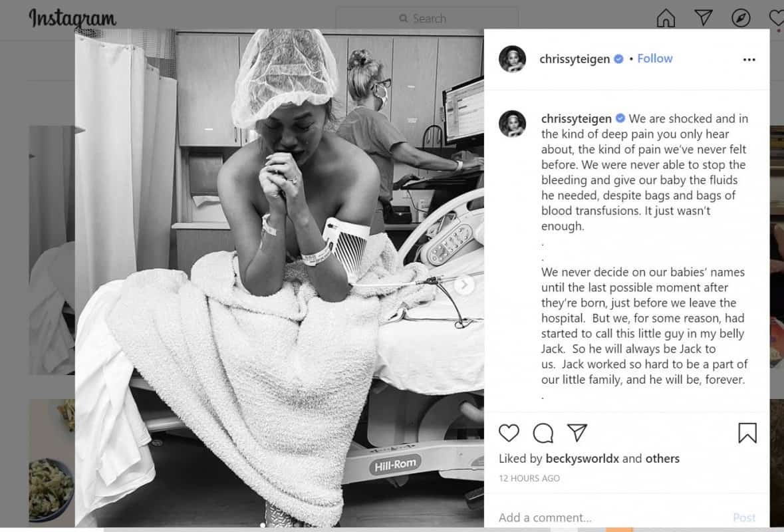Submit comment with Post button
Image resolution: width=784 pixels, height=532 pixels.
pos(745,517)
